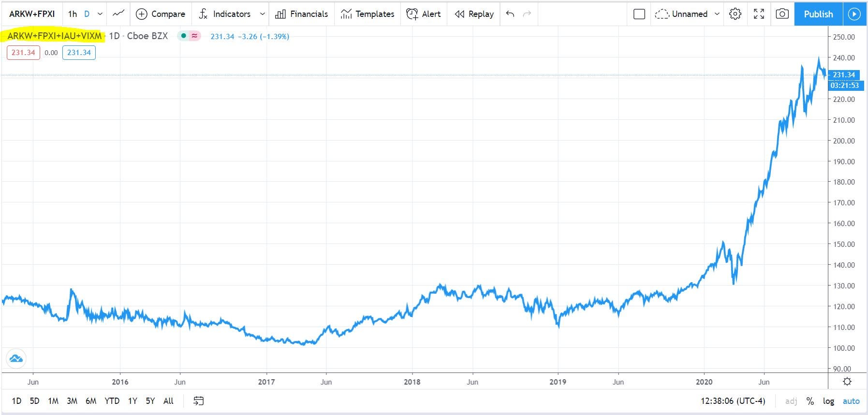Click the red 231.34 sell price box

coord(23,53)
